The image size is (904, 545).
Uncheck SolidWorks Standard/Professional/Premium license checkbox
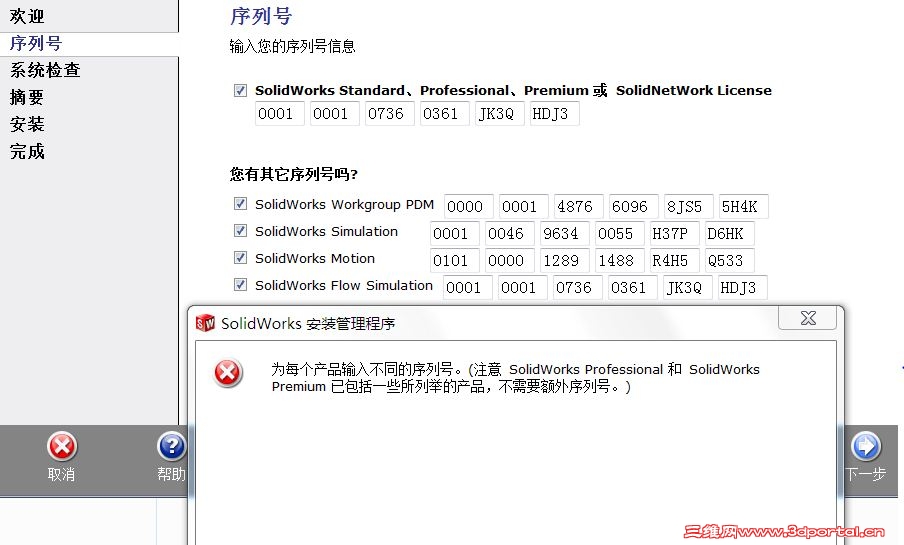(240, 91)
